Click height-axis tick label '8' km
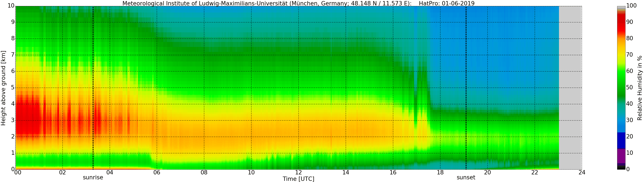 click(x=13, y=39)
